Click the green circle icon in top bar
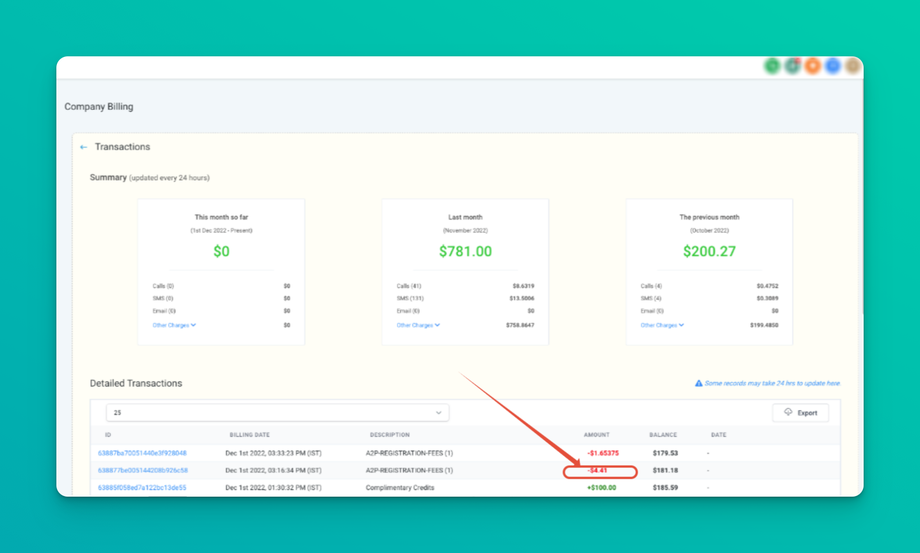 pos(772,66)
